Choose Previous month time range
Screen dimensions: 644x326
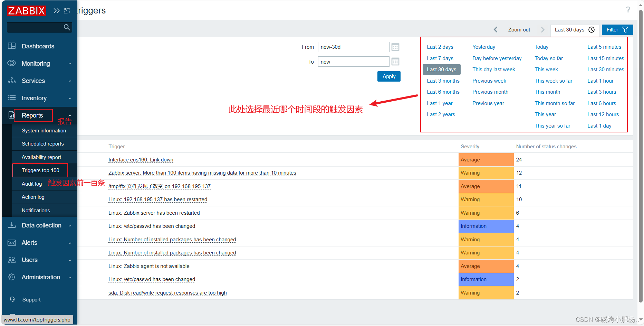[x=490, y=92]
